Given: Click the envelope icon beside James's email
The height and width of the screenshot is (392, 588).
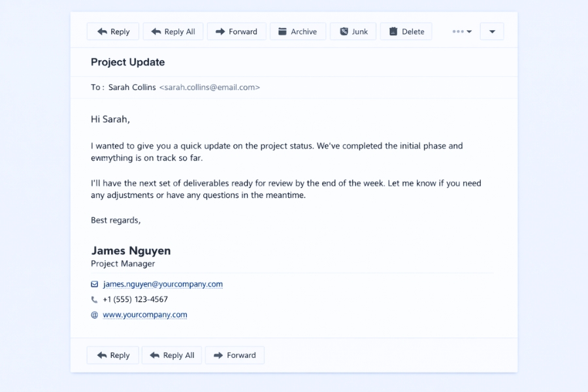Looking at the screenshot, I should click(x=94, y=284).
